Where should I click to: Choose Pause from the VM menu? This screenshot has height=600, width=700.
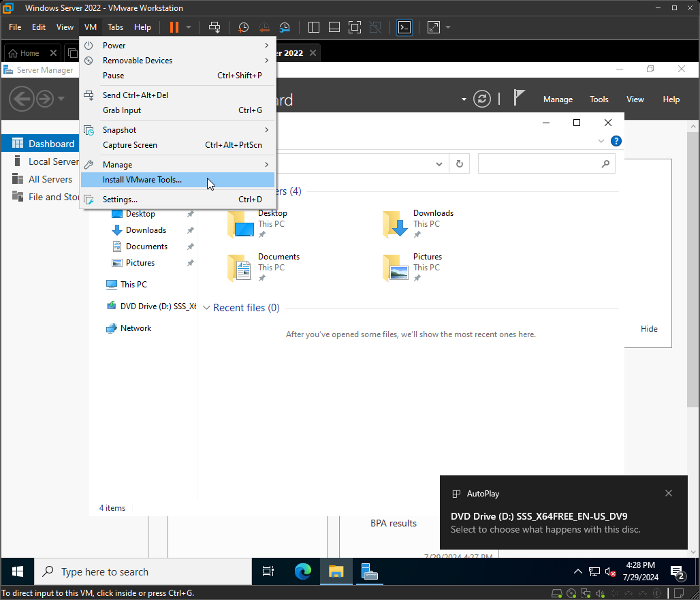tap(178, 76)
